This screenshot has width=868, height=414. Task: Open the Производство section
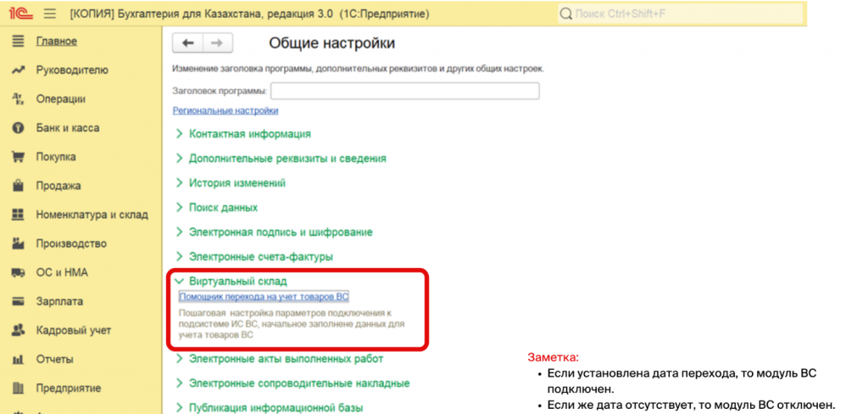click(x=71, y=243)
